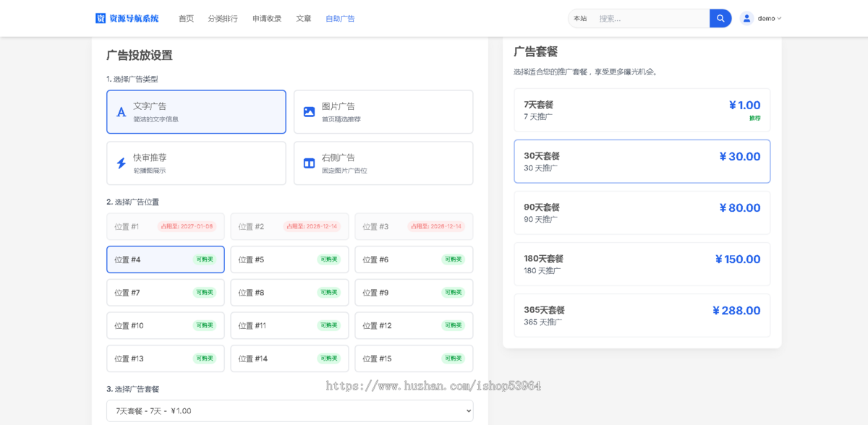Click the 资源导航系统 logo icon

point(101,17)
